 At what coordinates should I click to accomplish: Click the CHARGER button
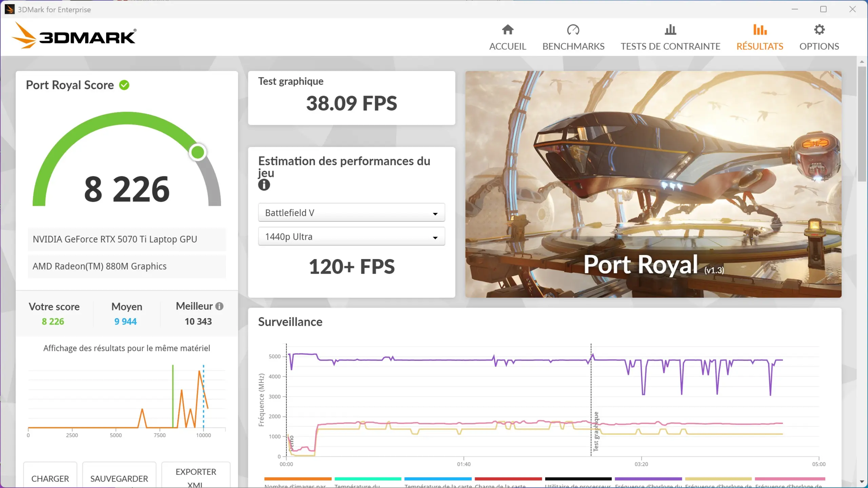click(x=50, y=479)
